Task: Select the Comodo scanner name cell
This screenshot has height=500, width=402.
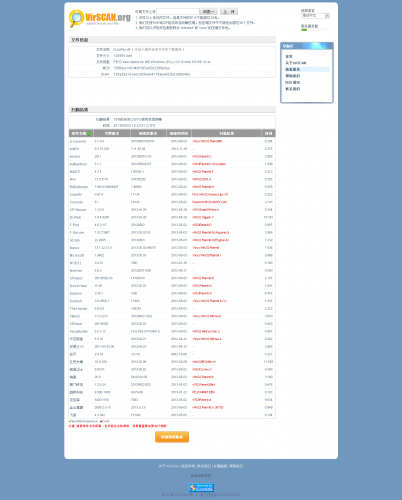Action: pyautogui.click(x=76, y=202)
